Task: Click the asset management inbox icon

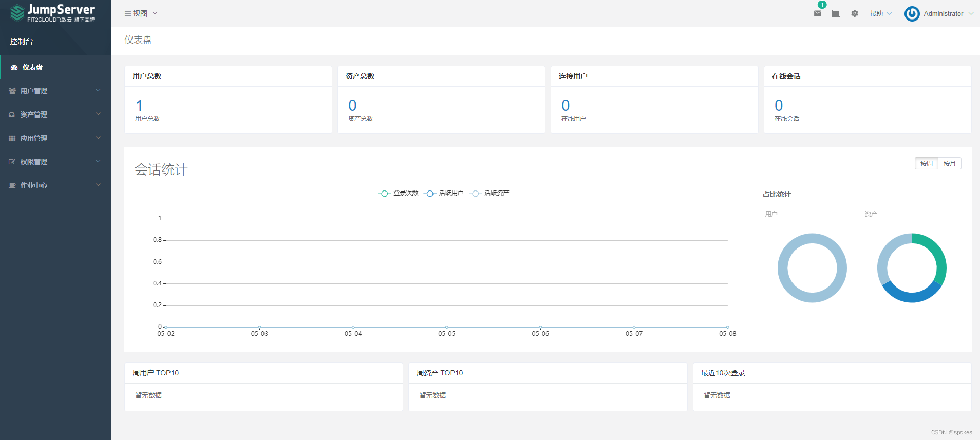Action: tap(12, 114)
